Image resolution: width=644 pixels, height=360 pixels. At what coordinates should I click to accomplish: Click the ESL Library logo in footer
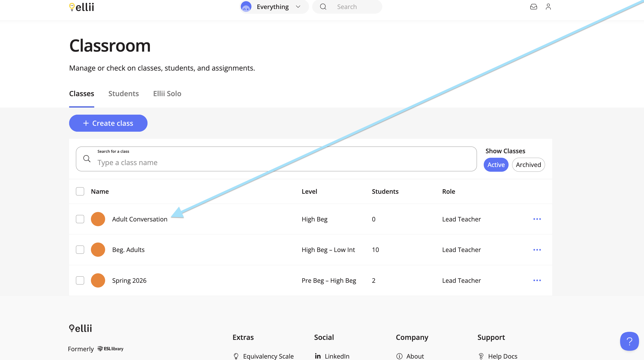click(x=110, y=349)
